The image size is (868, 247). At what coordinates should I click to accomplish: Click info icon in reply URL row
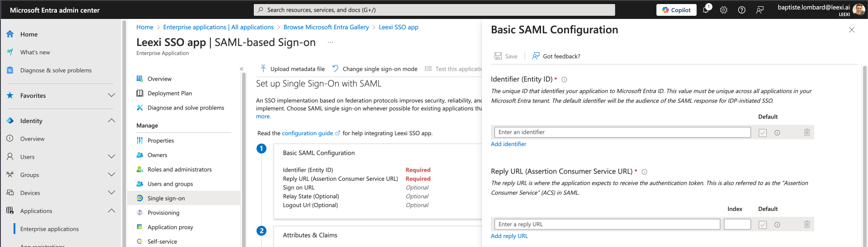coord(777,225)
